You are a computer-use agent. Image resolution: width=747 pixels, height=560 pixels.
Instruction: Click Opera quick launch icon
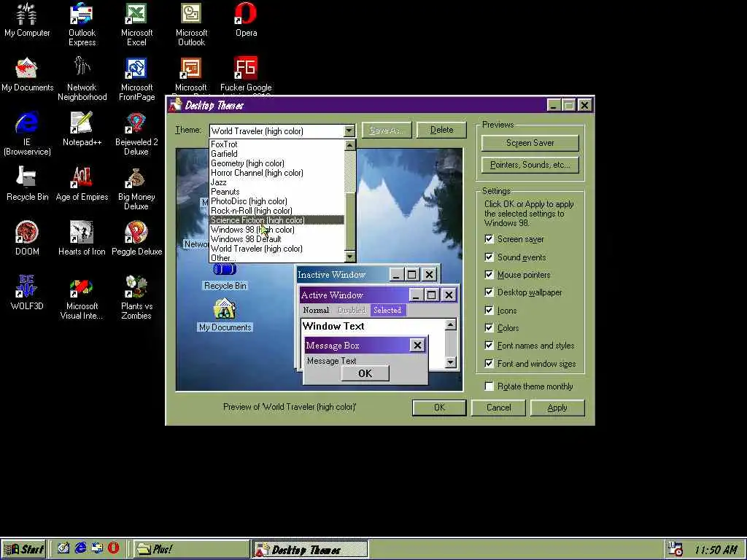point(113,548)
